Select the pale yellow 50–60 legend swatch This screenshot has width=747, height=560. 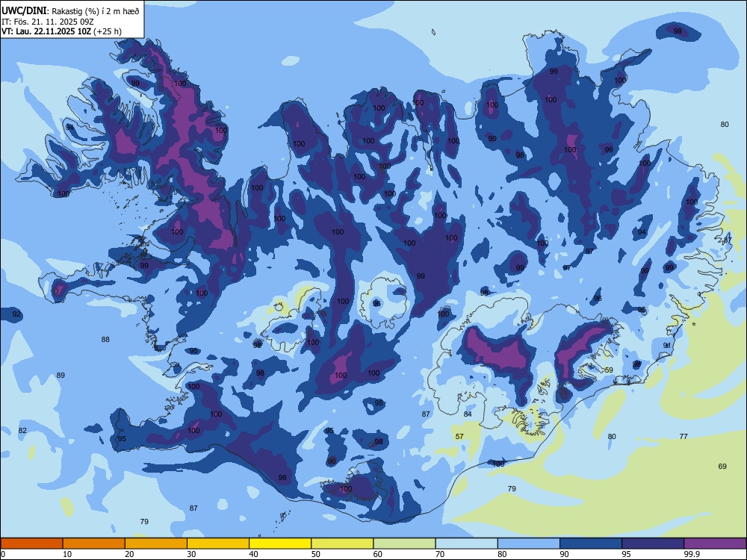(x=342, y=544)
